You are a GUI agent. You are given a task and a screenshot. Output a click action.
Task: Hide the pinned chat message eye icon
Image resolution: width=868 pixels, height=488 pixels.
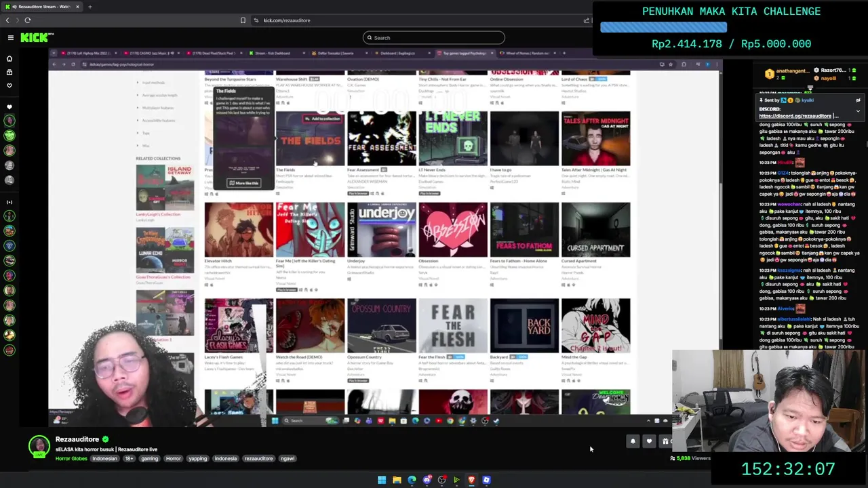[858, 100]
